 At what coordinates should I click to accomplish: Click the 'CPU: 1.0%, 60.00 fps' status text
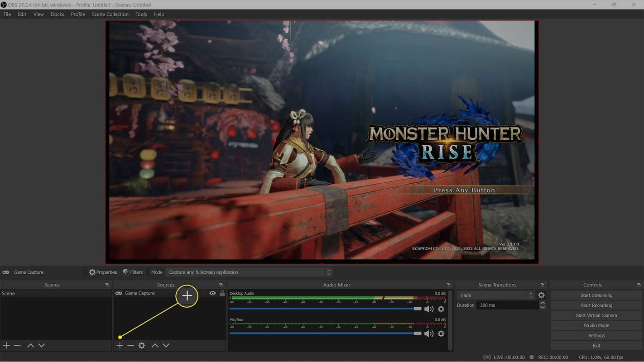(x=601, y=357)
